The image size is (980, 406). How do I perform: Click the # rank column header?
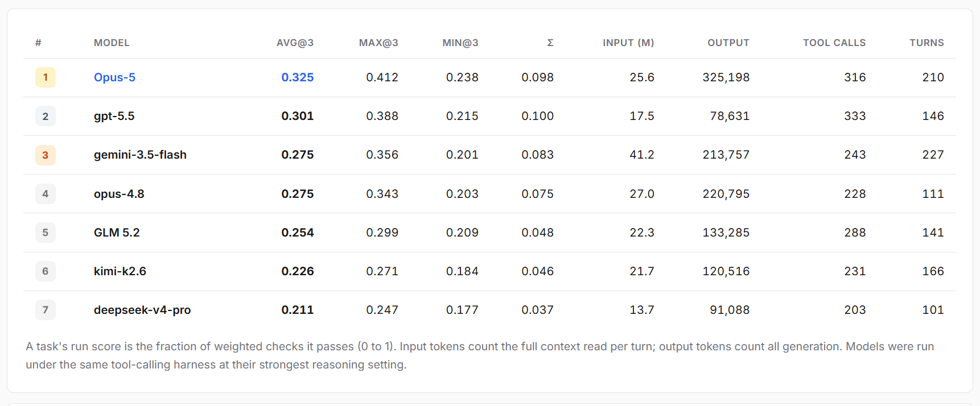pos(38,43)
